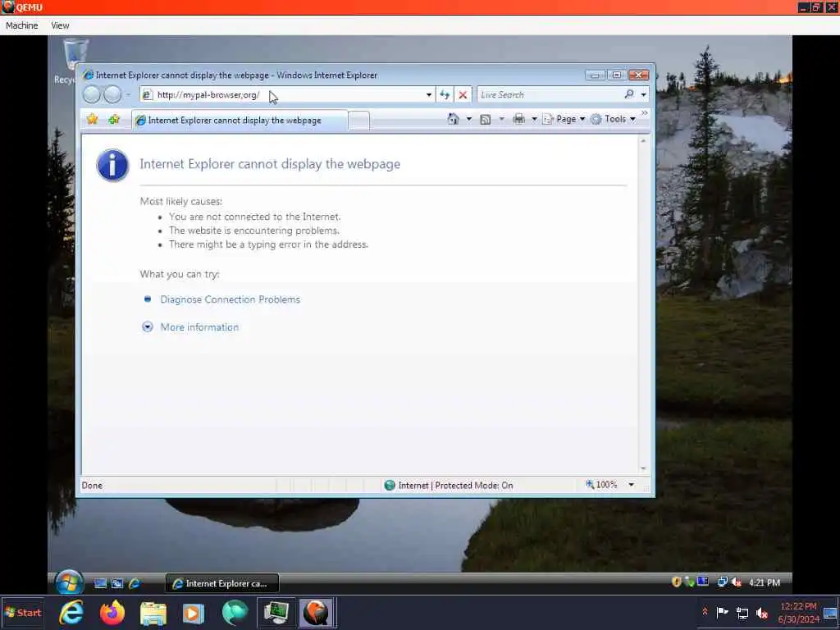Click the host volume muted tray icon
This screenshot has width=840, height=630.
coord(762,612)
